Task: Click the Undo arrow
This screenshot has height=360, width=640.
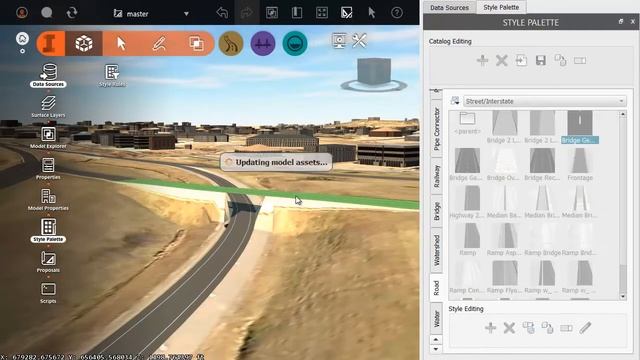Action: (x=222, y=13)
